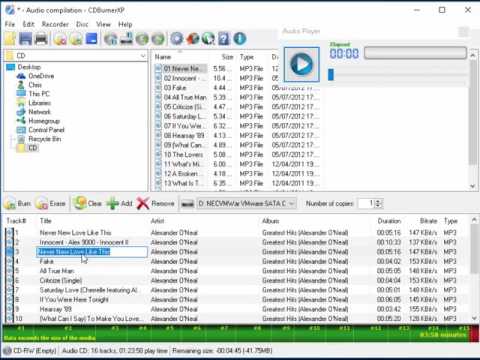Click the Recycle Bin icon in the folder tree
The image size is (480, 360).
[x=21, y=139]
